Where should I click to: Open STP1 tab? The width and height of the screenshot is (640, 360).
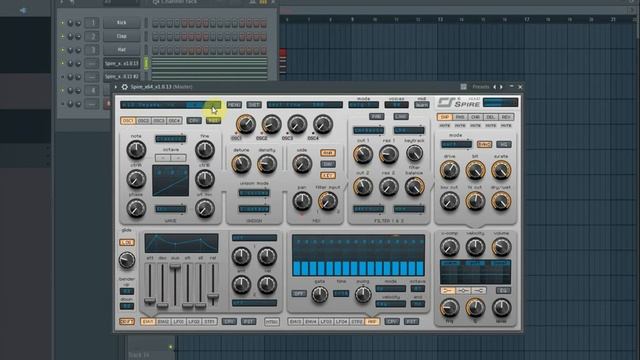[210, 322]
